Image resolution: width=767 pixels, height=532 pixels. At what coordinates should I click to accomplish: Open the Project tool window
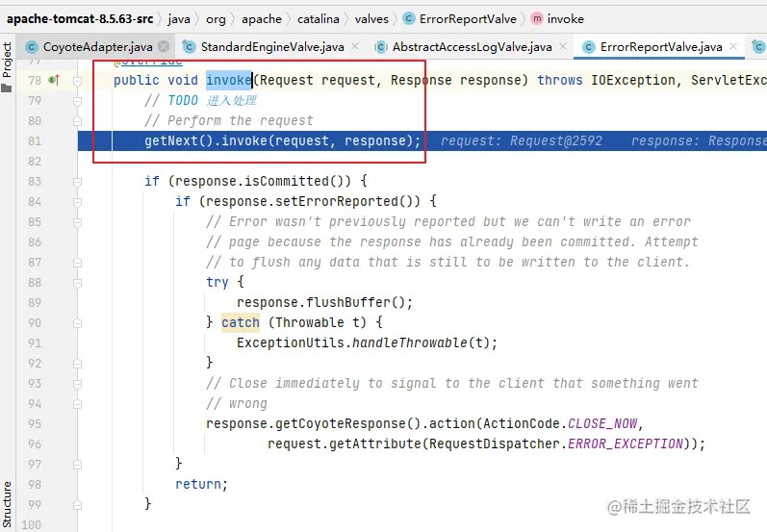tap(7, 67)
